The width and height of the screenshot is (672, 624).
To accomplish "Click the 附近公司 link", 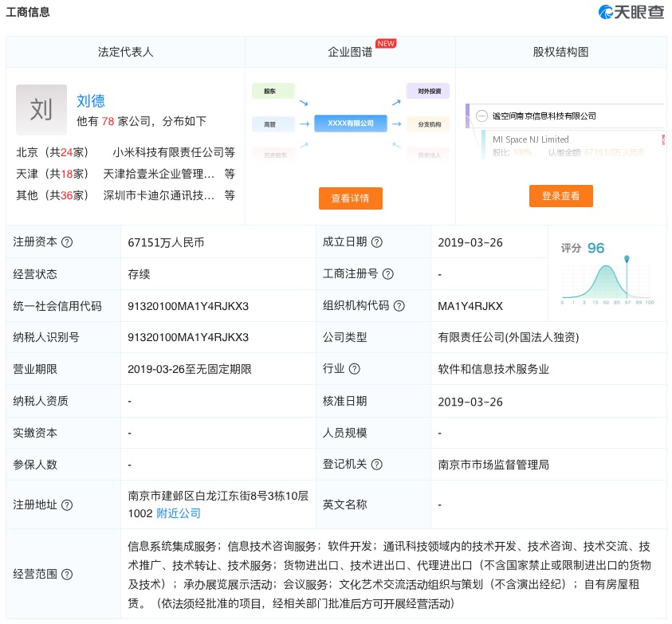I will pyautogui.click(x=179, y=513).
